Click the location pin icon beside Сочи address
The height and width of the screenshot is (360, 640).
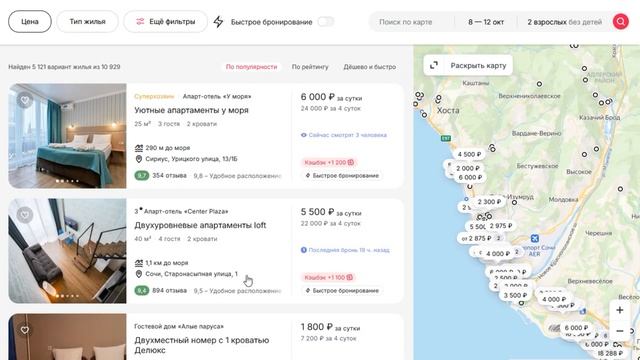click(139, 274)
